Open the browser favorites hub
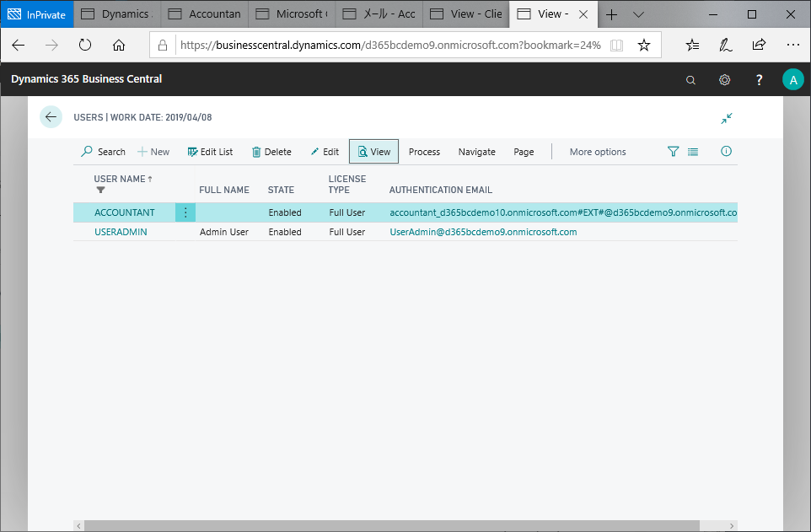Screen dimensions: 811x532 tap(693, 45)
